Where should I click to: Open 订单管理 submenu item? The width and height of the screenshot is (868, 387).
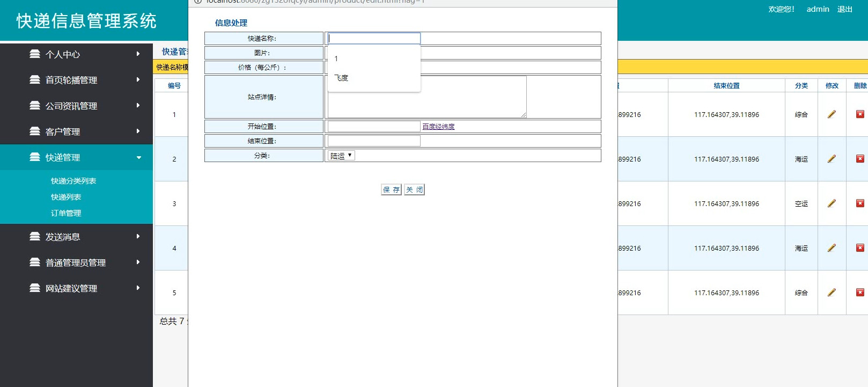[66, 213]
